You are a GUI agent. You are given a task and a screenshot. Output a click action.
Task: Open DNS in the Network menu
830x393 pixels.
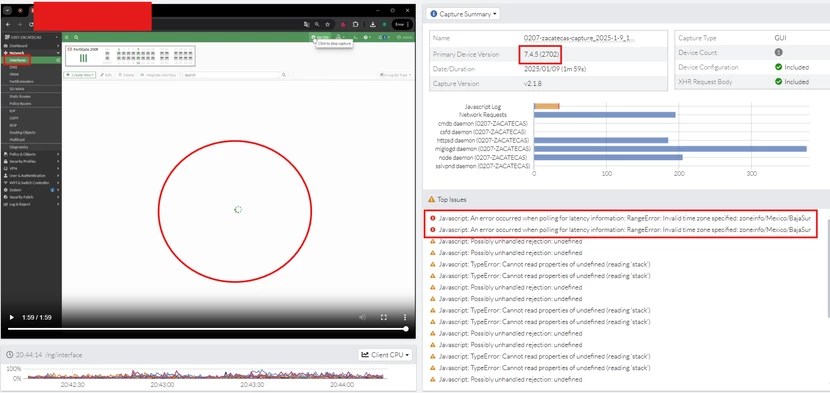point(13,67)
